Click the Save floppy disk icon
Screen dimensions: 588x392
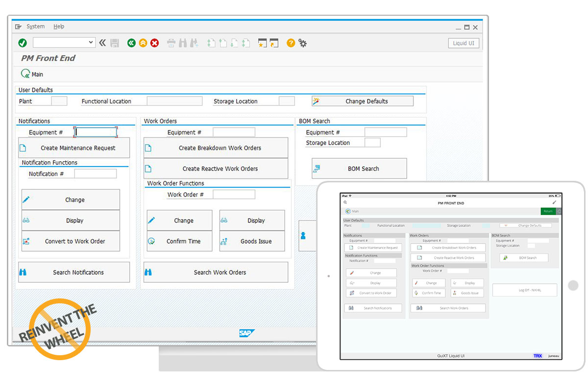115,43
